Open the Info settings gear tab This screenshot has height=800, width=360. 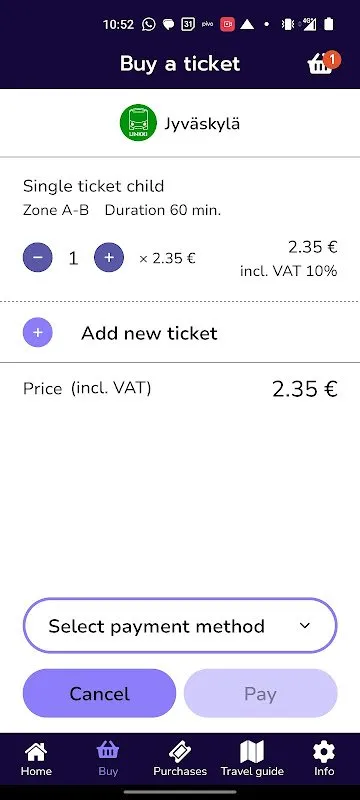click(324, 759)
